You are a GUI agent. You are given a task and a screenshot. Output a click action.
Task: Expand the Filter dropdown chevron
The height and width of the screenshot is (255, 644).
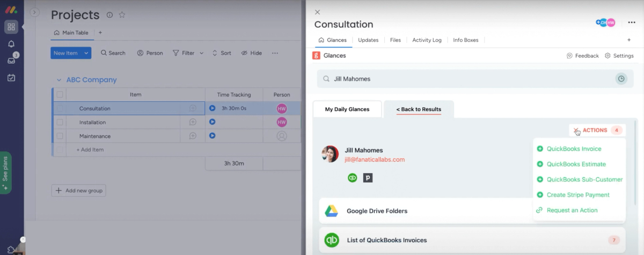[202, 53]
